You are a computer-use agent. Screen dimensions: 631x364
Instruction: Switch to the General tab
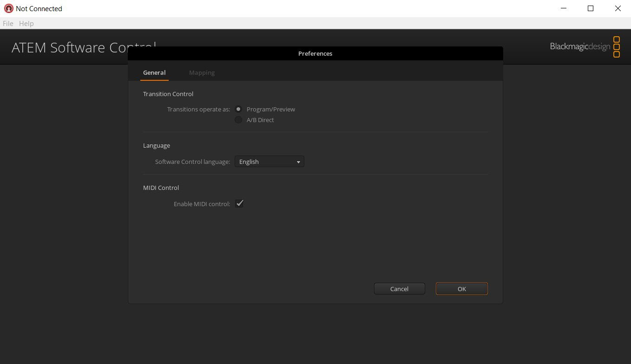coord(154,72)
